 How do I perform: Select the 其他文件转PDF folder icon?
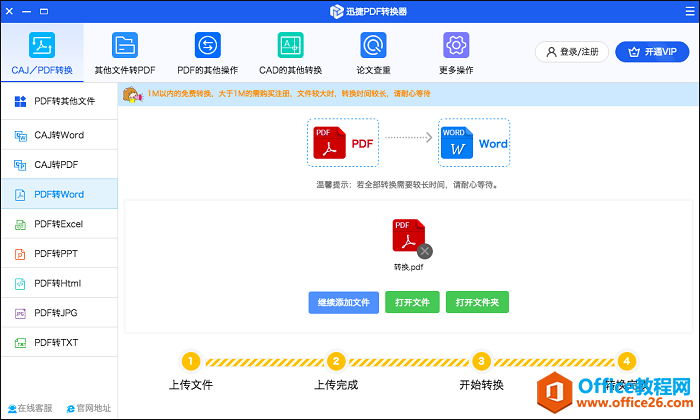(124, 45)
